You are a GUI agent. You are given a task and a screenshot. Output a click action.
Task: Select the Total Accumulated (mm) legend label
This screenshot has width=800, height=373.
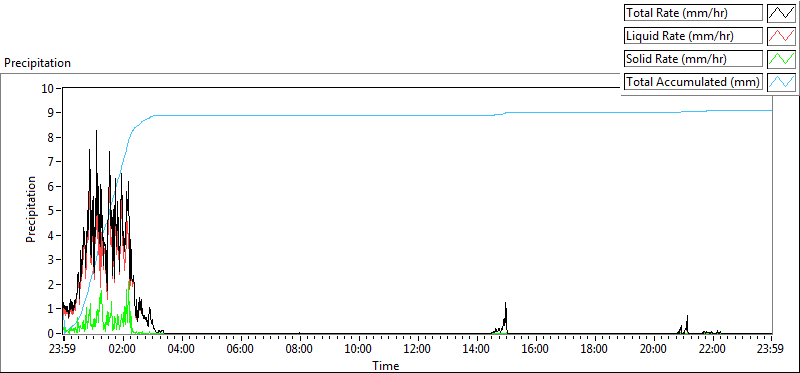tap(693, 82)
